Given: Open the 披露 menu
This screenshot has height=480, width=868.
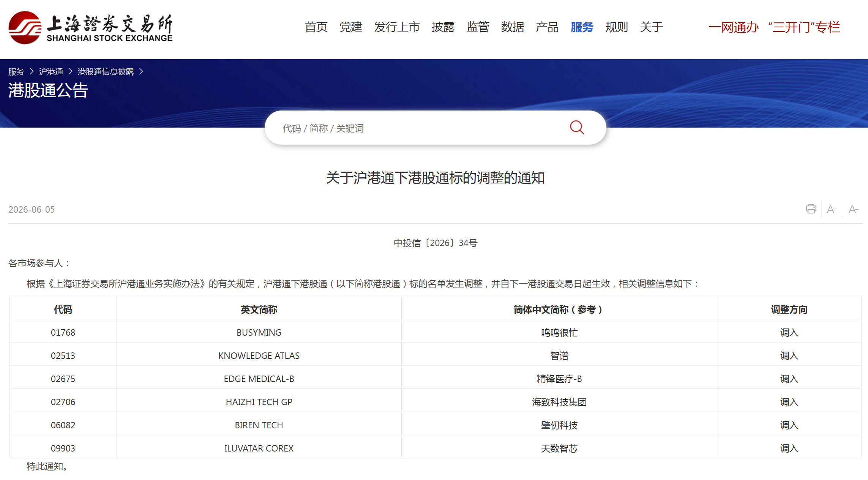Looking at the screenshot, I should click(x=443, y=27).
